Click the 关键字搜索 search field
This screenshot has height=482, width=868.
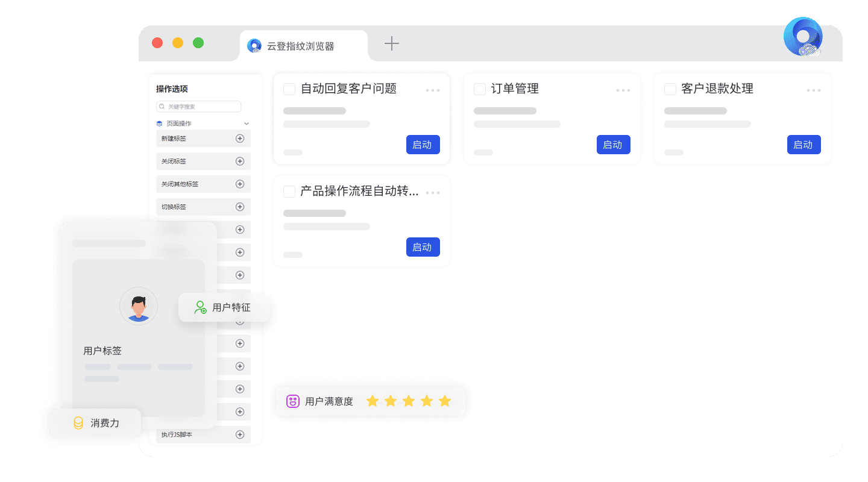(x=199, y=107)
